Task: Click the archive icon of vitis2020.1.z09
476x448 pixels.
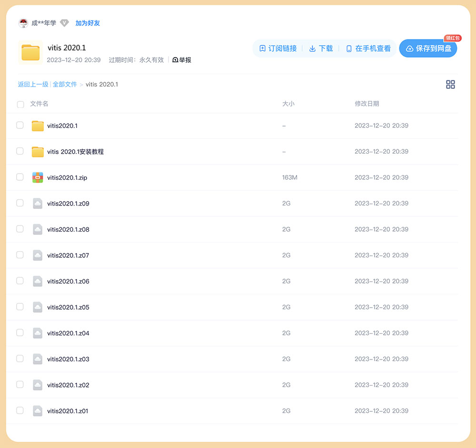Action: click(x=38, y=203)
